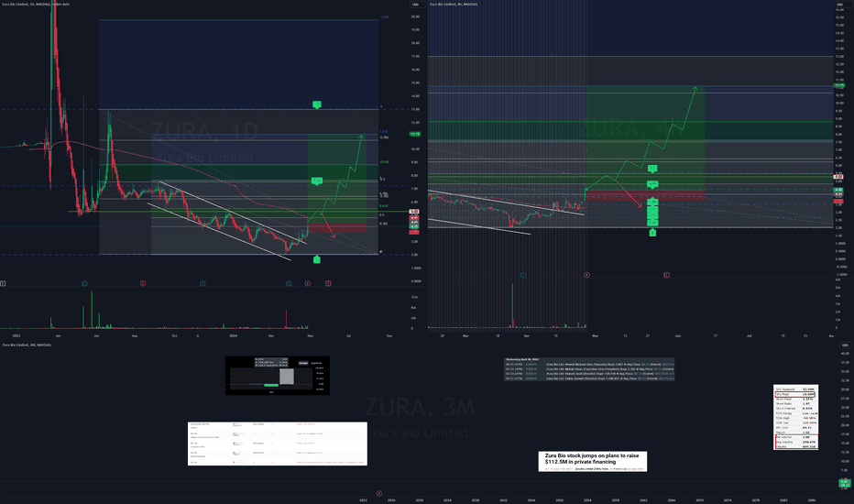Open the green event marker on the 4h chart

click(x=523, y=275)
